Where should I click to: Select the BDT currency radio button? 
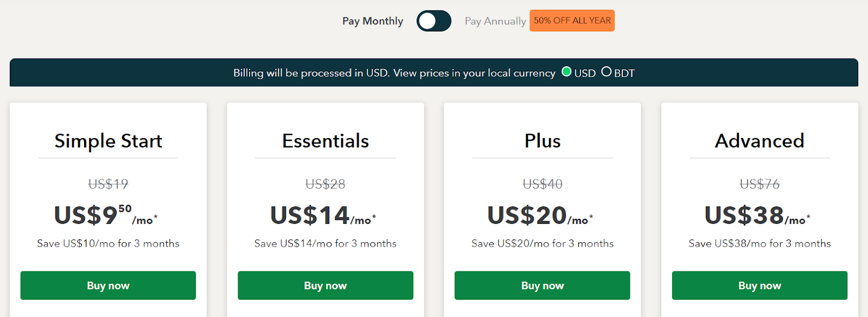(607, 72)
